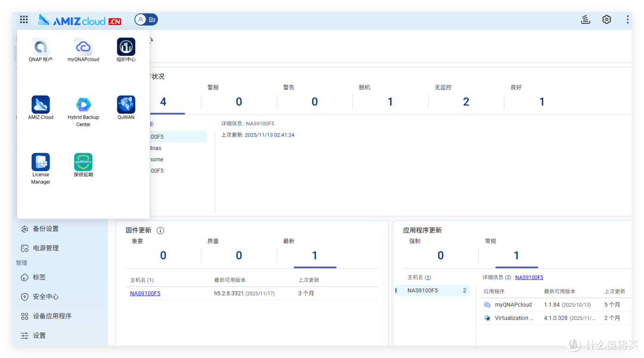Click 详细信息 : NAS9100F5 label
This screenshot has height=358, width=644.
(x=247, y=123)
